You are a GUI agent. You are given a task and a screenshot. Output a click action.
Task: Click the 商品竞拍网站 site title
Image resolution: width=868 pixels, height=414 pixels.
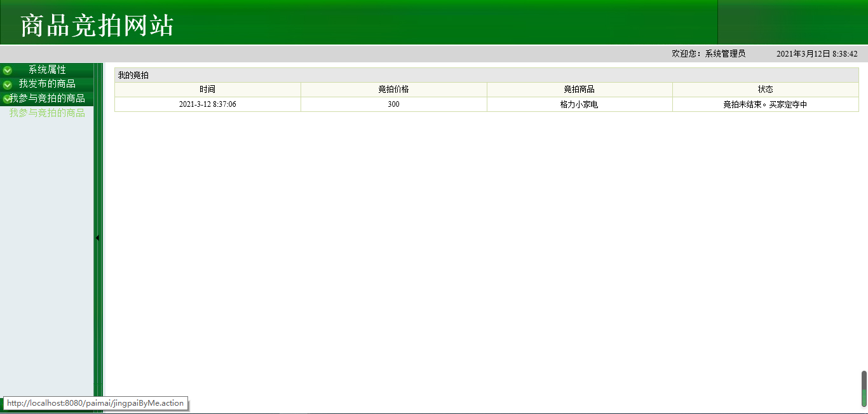coord(97,25)
